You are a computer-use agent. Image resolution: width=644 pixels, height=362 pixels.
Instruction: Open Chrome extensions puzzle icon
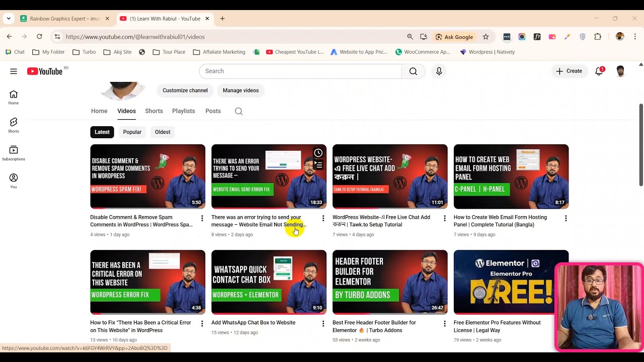(x=598, y=37)
